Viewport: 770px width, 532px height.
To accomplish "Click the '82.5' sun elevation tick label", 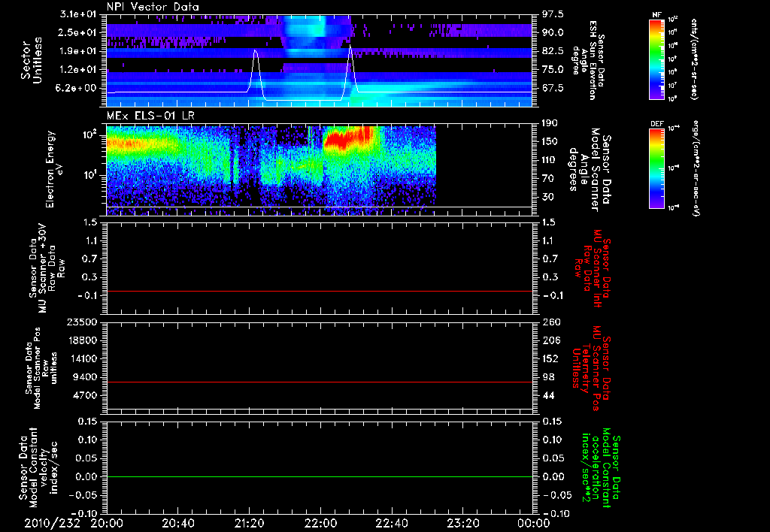I will pyautogui.click(x=553, y=51).
